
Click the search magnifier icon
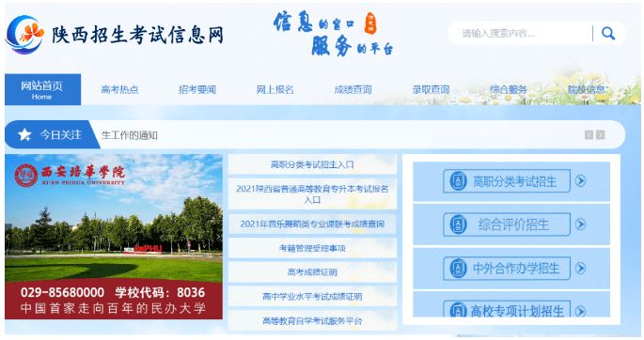tap(608, 33)
